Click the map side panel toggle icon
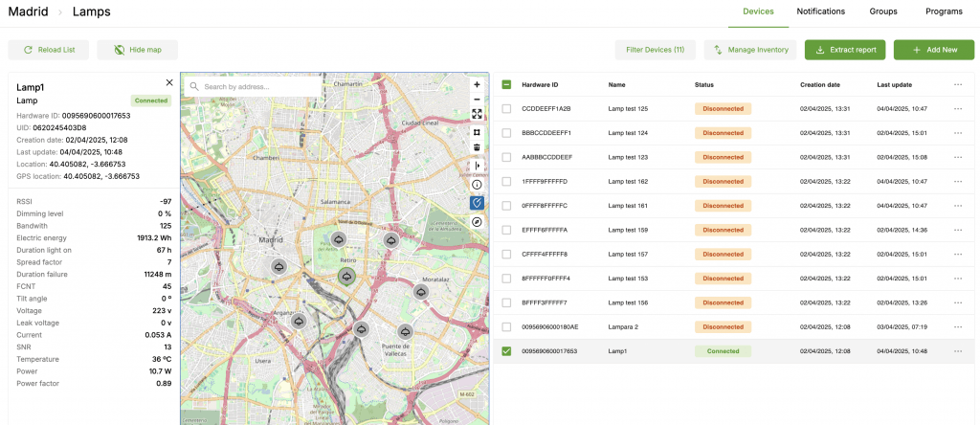Viewport: 980px width, 425px height. [x=477, y=166]
